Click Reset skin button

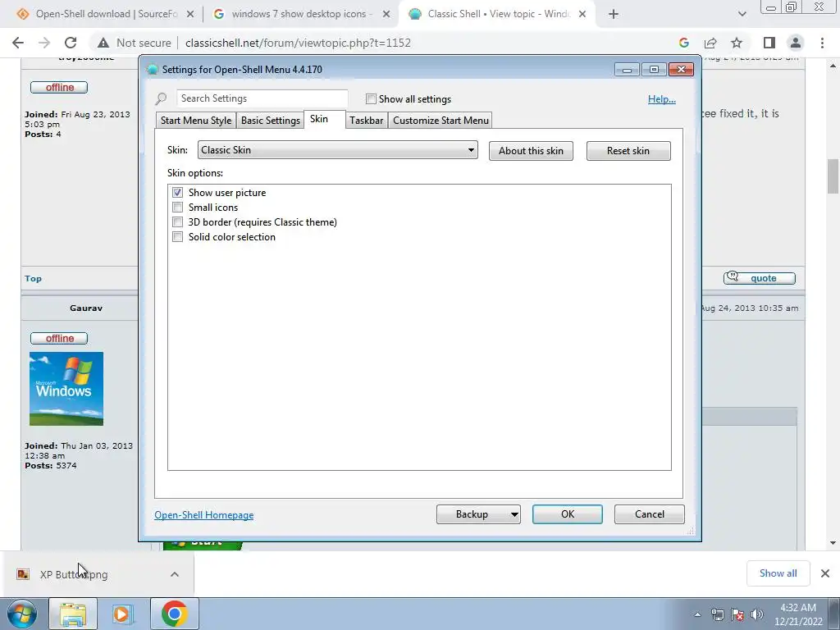(628, 151)
